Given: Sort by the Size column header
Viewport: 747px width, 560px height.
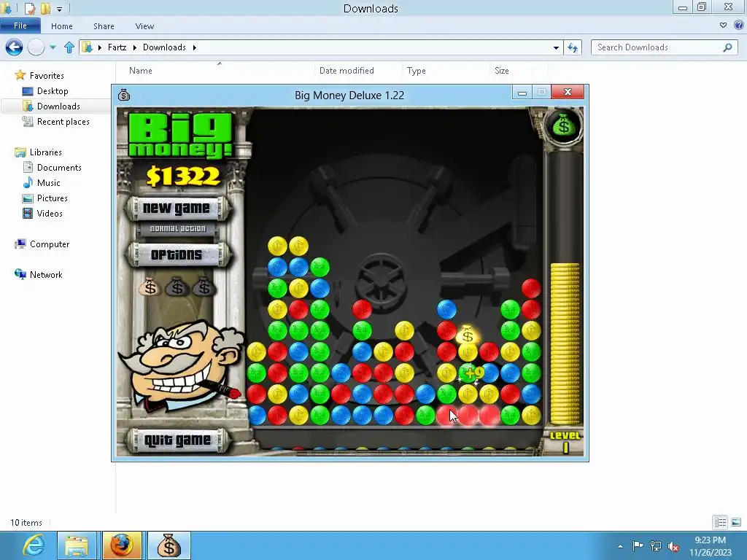Looking at the screenshot, I should coord(502,71).
